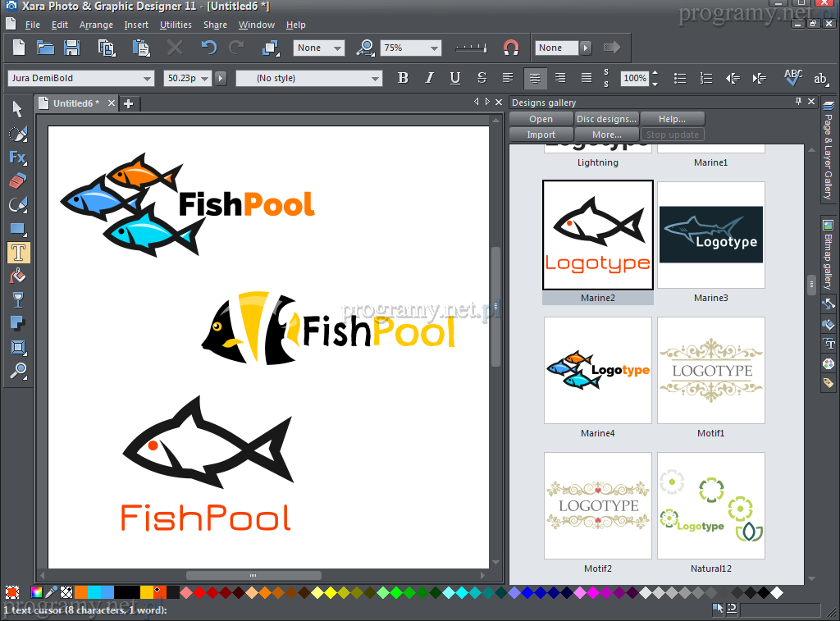Screen dimensions: 840x621
Task: Activate the Fill bucket tool
Action: point(18,276)
